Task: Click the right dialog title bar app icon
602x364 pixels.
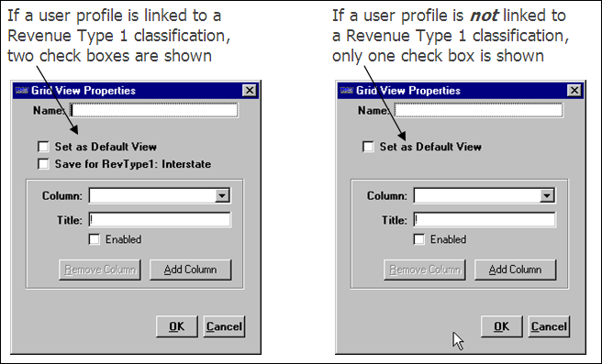Action: pyautogui.click(x=346, y=91)
